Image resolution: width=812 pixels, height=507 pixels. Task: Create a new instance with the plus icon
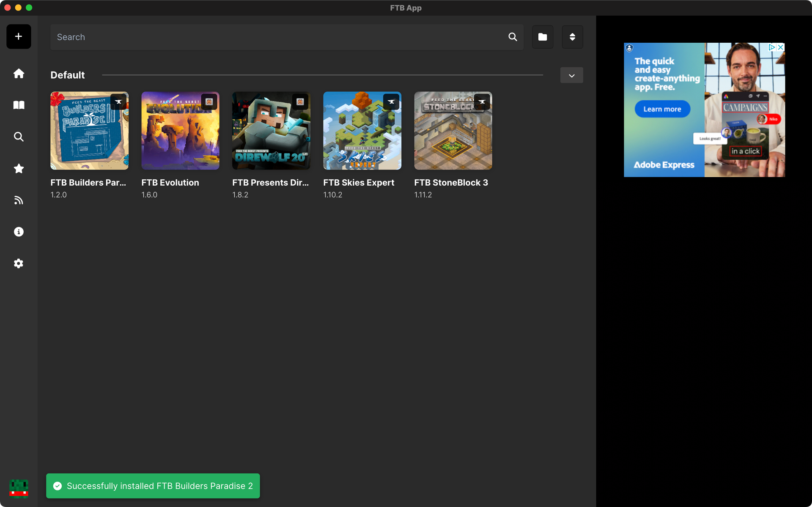point(19,36)
